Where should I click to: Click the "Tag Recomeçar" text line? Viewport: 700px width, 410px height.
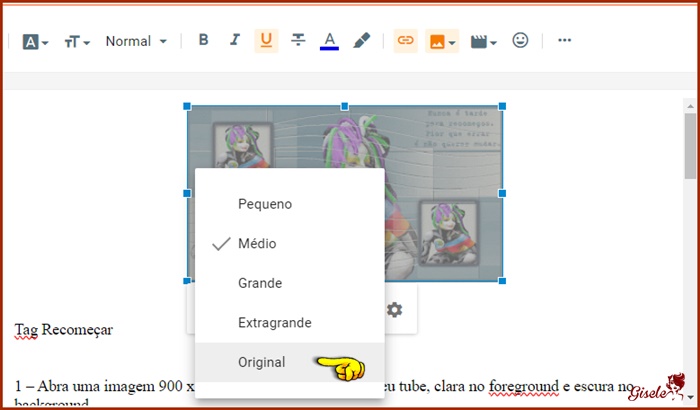pyautogui.click(x=63, y=330)
